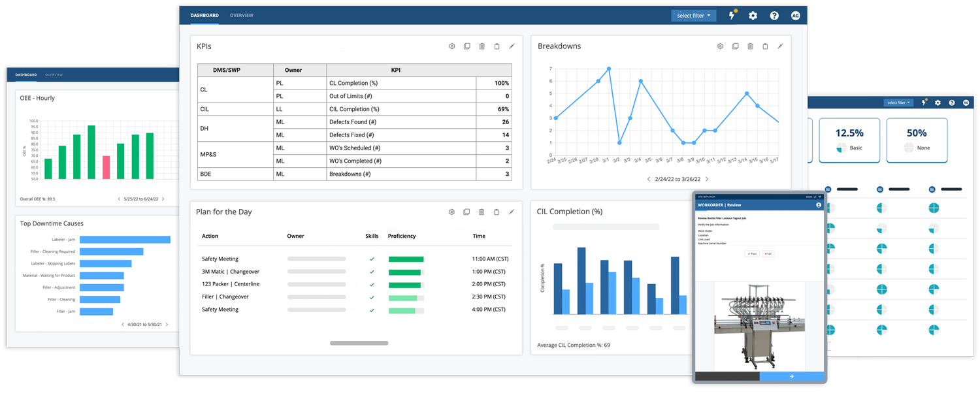Click the Fail button in the WORKORDER screen
This screenshot has width=980, height=403.
[768, 253]
